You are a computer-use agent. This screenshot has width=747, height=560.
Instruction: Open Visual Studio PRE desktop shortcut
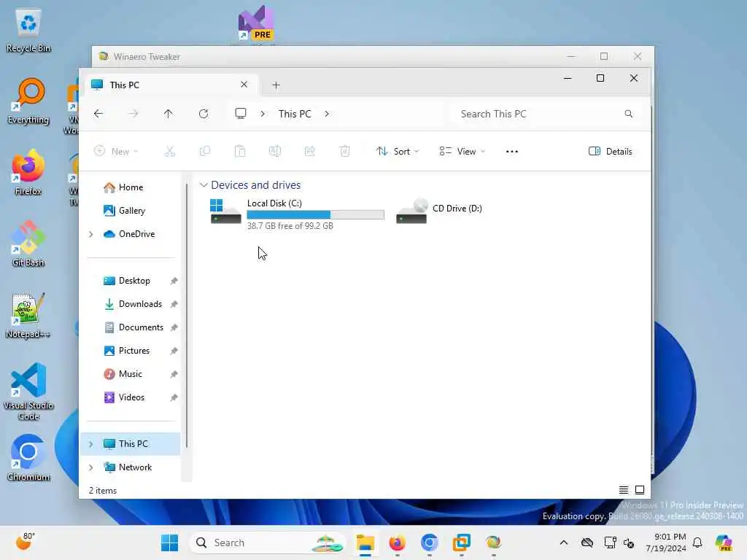click(x=256, y=24)
